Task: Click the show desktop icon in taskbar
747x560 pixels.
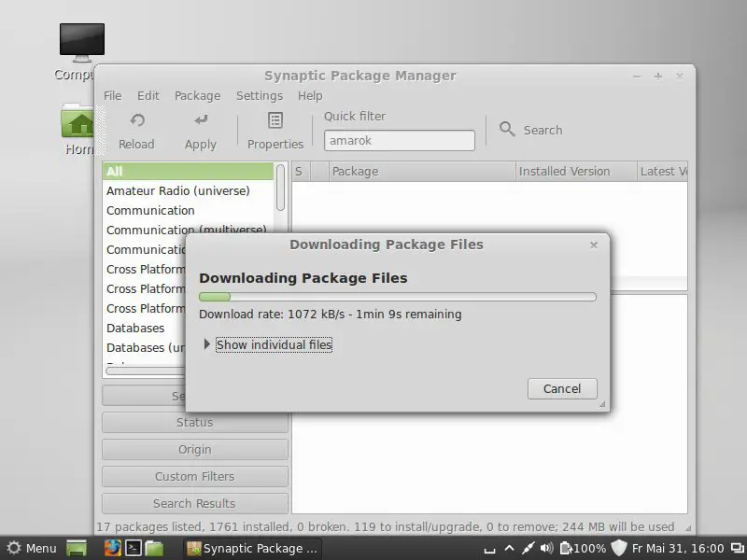Action: tap(77, 548)
